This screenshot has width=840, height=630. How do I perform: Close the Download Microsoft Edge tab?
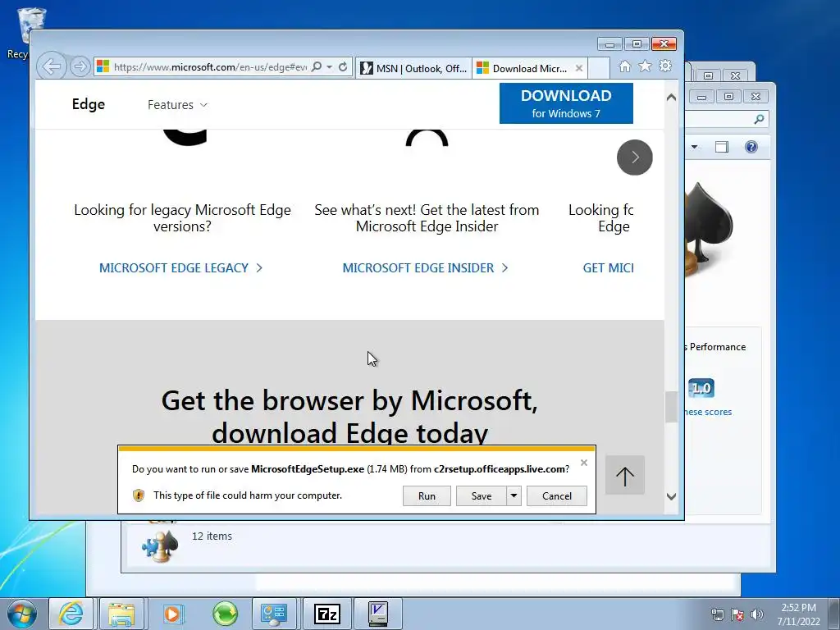tap(579, 68)
